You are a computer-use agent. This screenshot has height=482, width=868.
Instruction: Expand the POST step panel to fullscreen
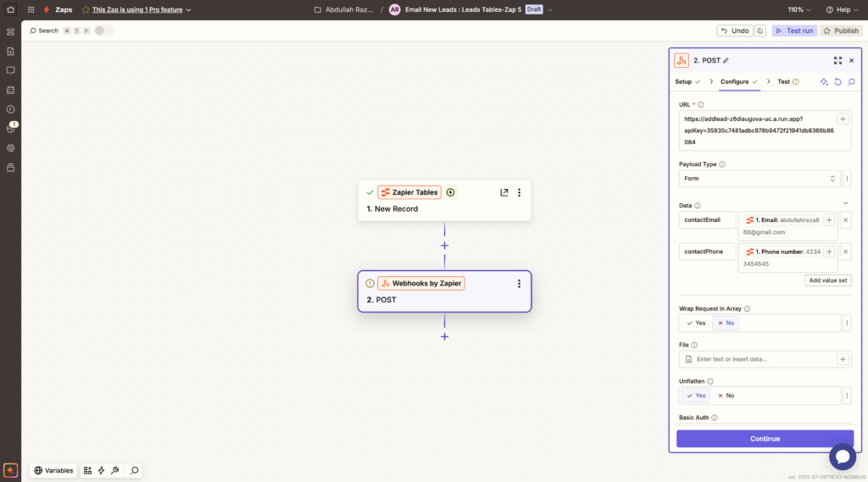tap(837, 60)
